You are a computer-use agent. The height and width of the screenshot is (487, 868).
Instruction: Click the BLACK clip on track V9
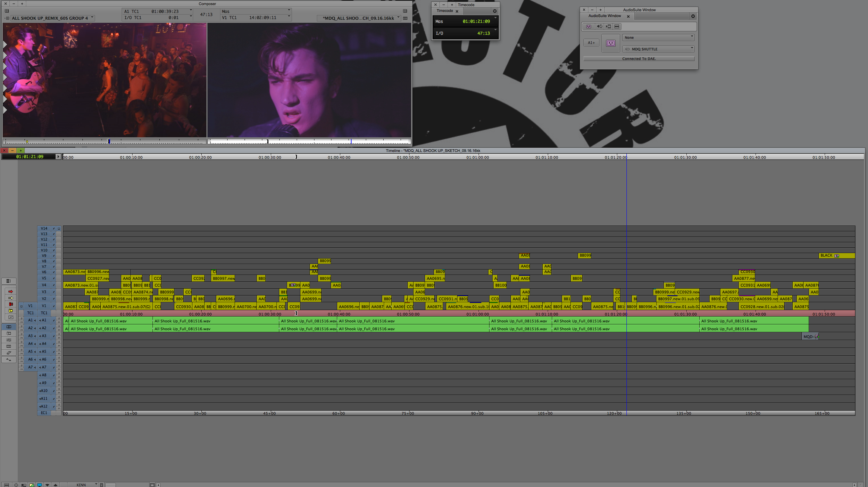pyautogui.click(x=837, y=256)
